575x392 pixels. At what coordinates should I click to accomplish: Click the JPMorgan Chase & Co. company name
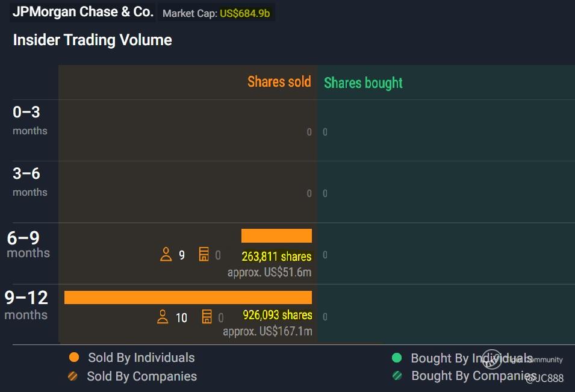point(83,11)
